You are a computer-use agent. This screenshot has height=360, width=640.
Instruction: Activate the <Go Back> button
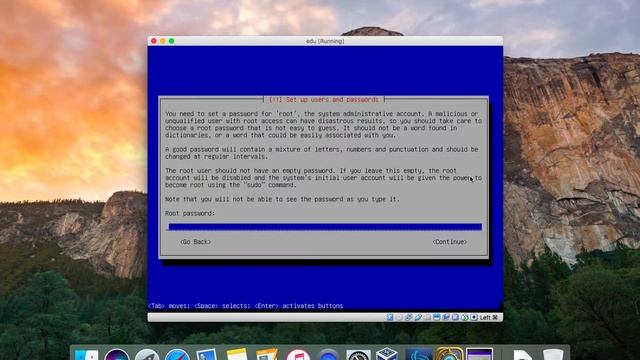196,242
